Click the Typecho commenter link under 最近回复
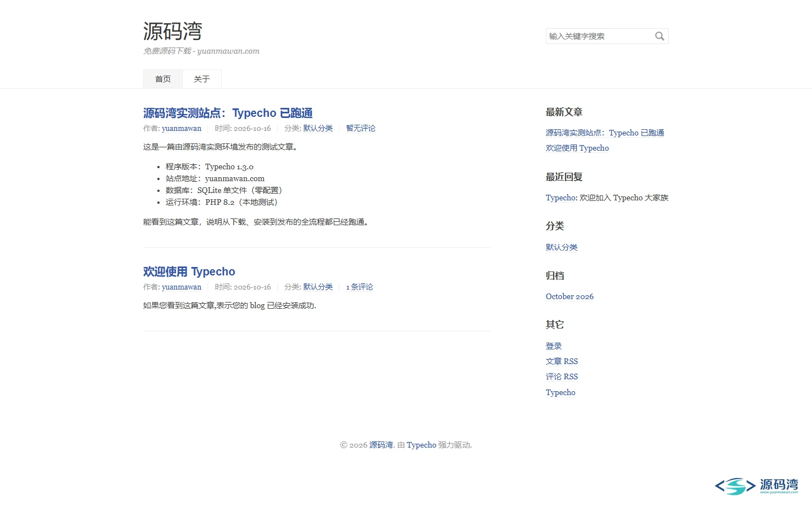This screenshot has width=812, height=508. pos(561,198)
